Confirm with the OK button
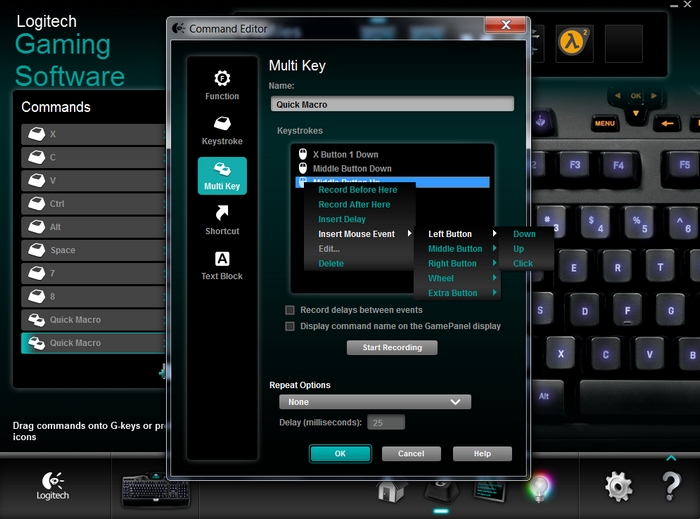Viewport: 700px width, 519px height. tap(340, 453)
